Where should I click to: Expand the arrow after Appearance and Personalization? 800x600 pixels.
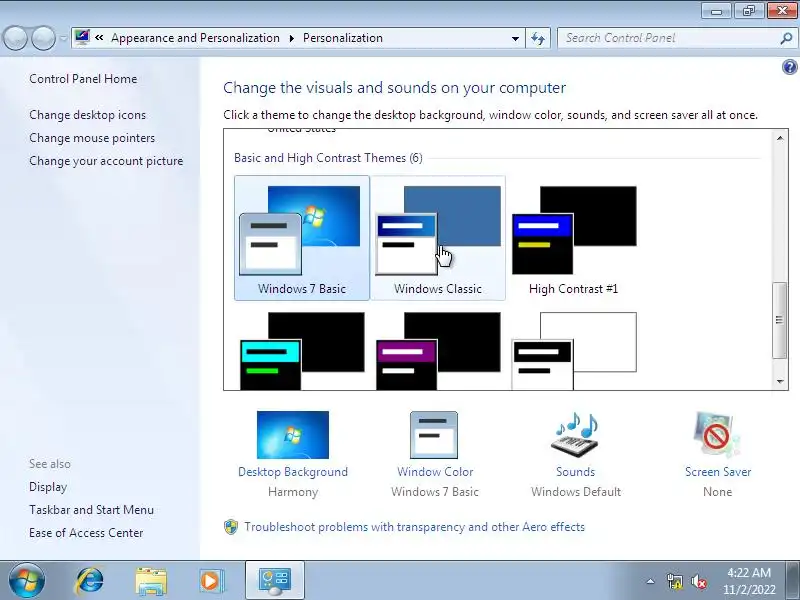pos(292,38)
